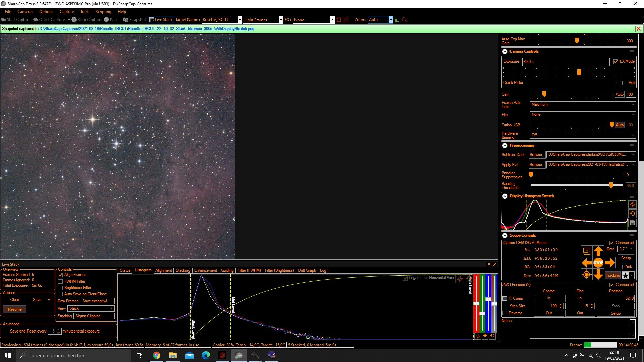
Task: Pin the Live Stack panel
Action: point(489,264)
